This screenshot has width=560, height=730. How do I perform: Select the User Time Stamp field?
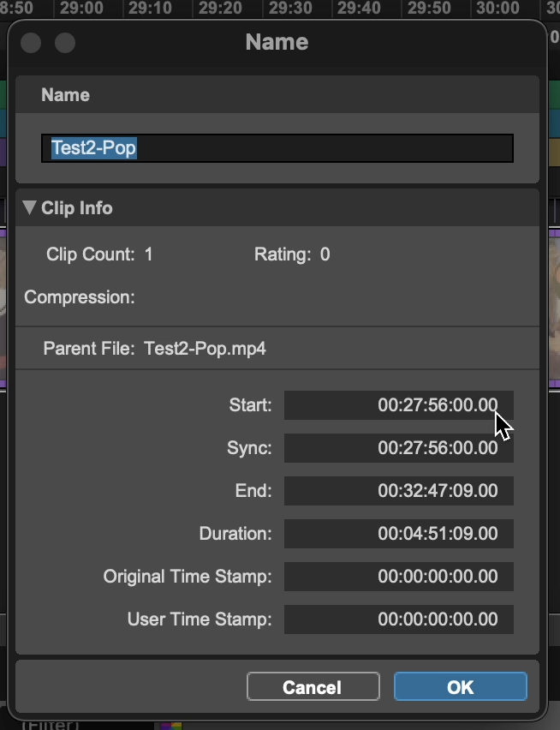(x=398, y=619)
